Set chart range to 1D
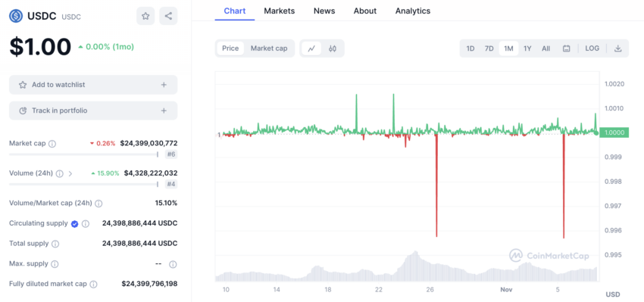The height and width of the screenshot is (302, 644). click(x=470, y=48)
